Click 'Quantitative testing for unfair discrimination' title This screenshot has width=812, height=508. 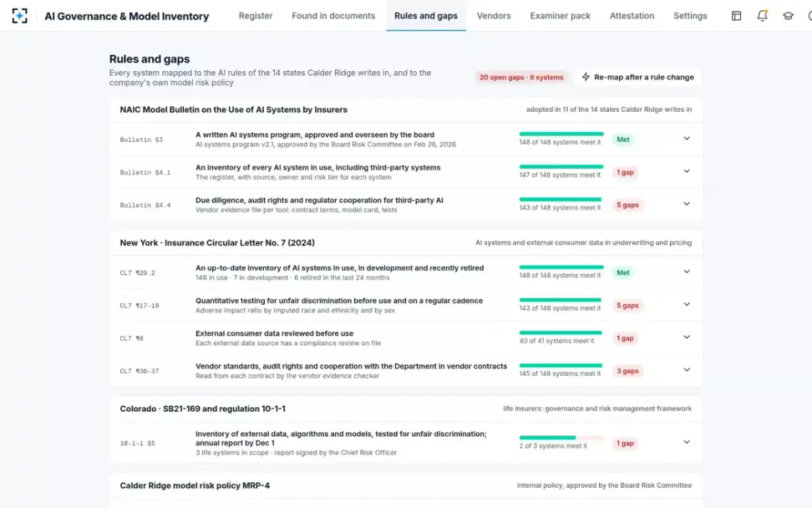[339, 301]
